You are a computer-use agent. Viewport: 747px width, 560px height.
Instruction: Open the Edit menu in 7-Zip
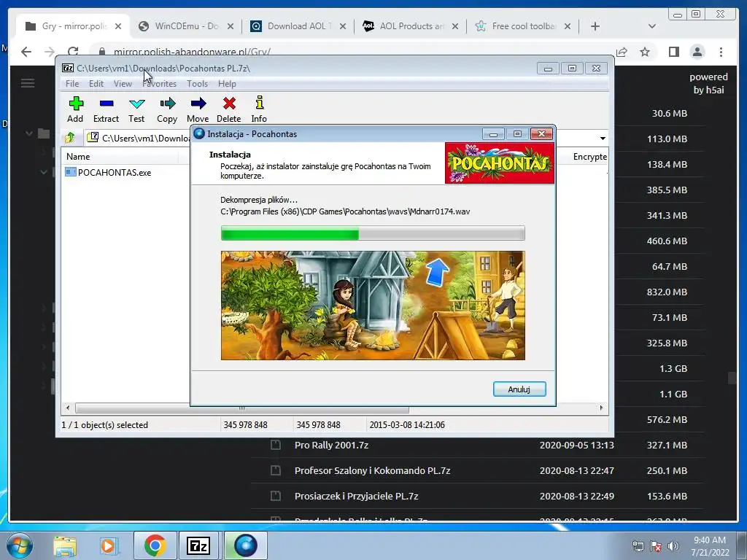tap(96, 84)
